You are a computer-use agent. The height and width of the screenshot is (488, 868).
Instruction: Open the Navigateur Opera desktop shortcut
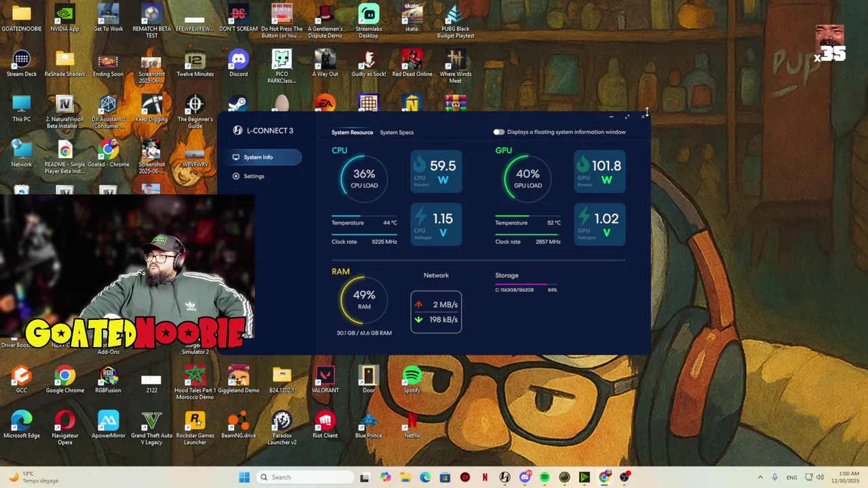(64, 428)
